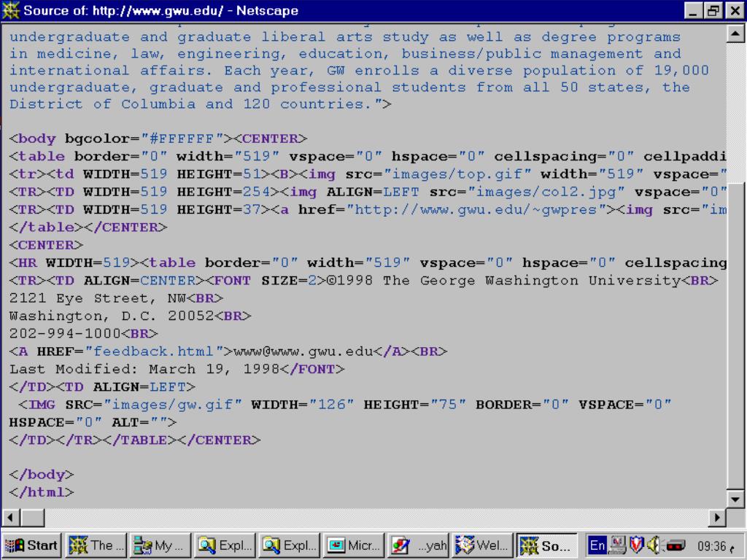
Task: Switch to 'Micr...' taskbar window
Action: 354,545
